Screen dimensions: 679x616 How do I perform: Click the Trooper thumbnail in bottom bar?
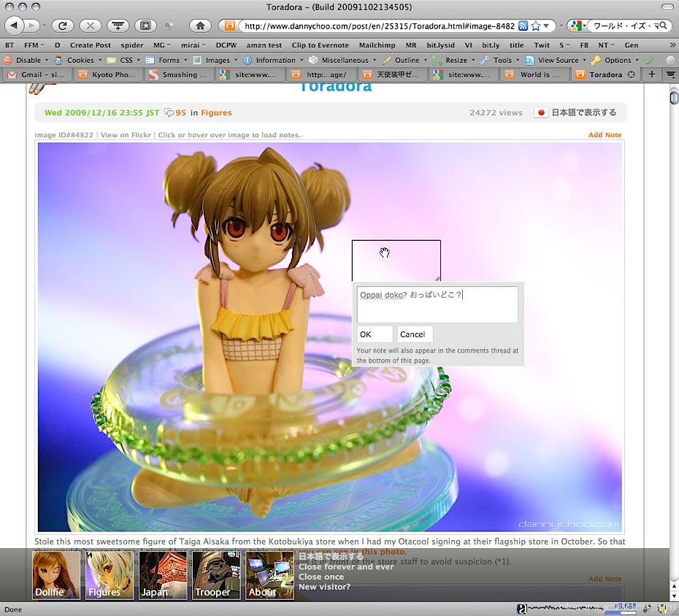click(215, 575)
